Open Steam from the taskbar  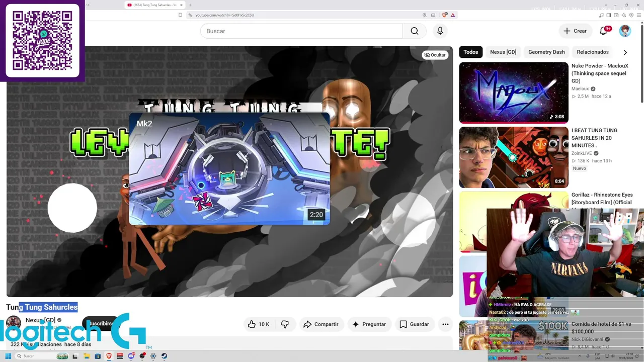[164, 356]
